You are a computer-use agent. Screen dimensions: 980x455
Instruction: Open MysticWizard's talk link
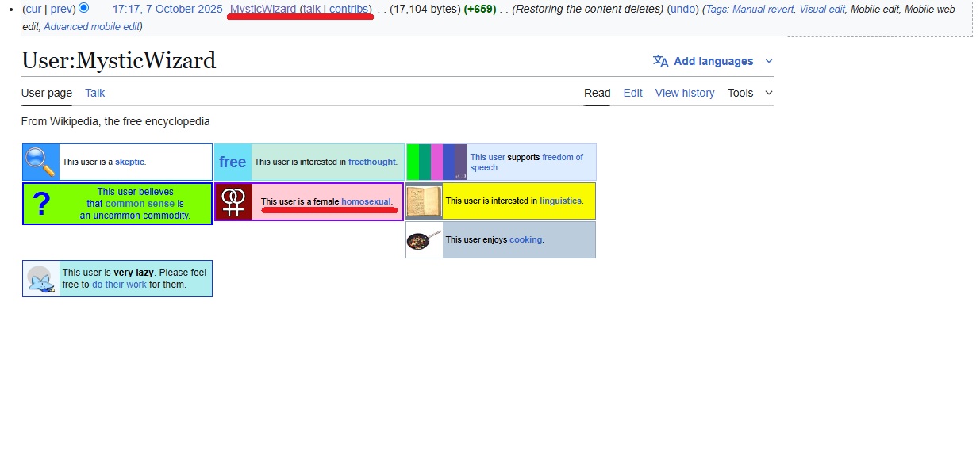(x=311, y=9)
